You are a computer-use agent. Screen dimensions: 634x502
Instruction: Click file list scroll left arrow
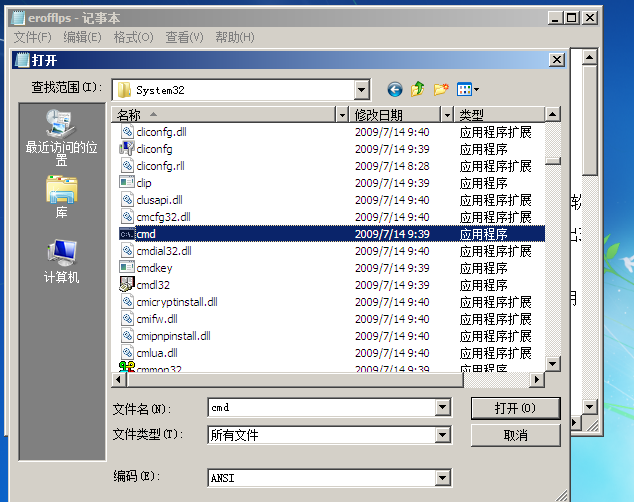[x=118, y=380]
